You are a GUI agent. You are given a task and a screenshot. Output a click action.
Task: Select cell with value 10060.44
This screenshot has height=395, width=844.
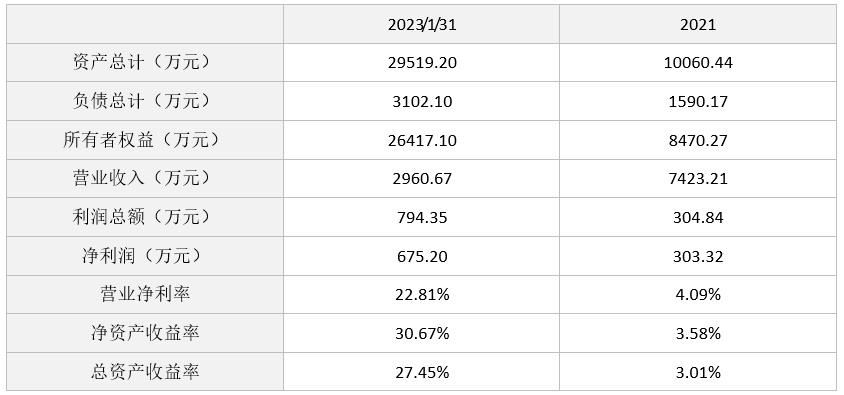click(698, 62)
